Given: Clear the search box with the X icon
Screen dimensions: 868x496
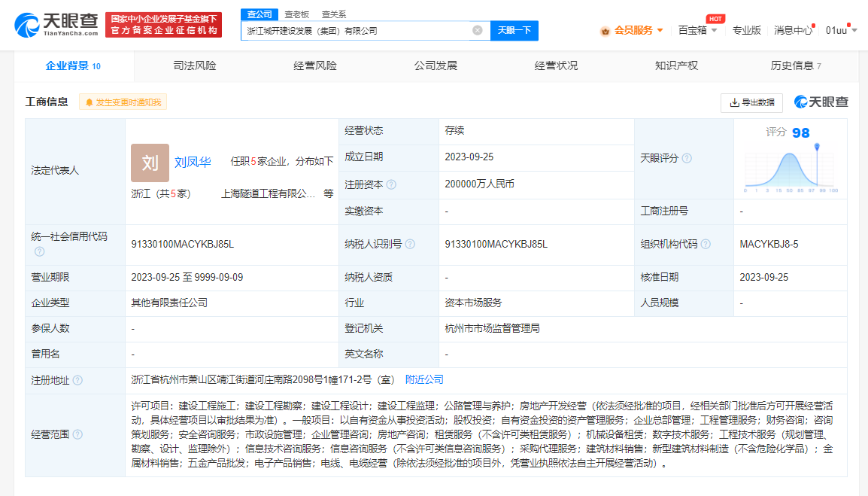Looking at the screenshot, I should (477, 30).
